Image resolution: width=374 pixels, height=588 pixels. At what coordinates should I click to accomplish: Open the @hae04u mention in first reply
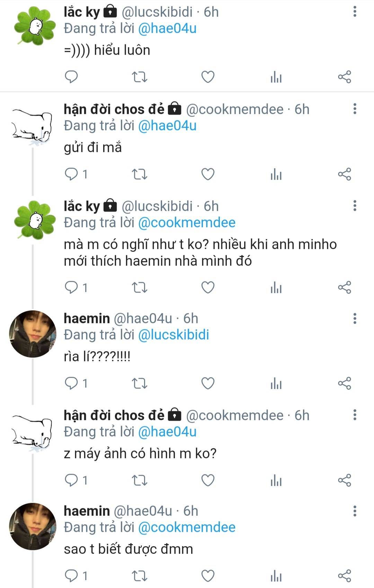coord(167,28)
